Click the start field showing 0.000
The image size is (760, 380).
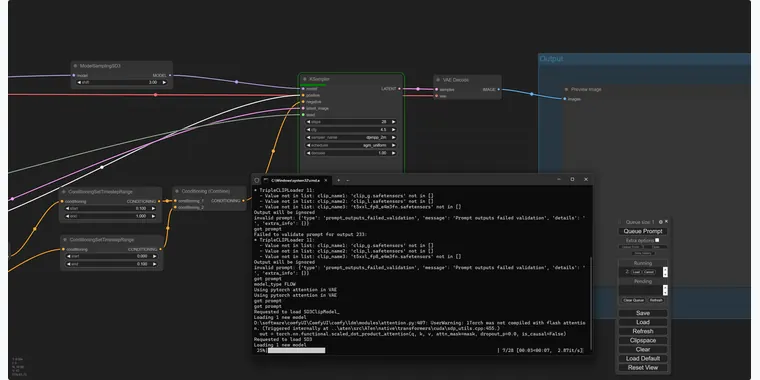[112, 256]
